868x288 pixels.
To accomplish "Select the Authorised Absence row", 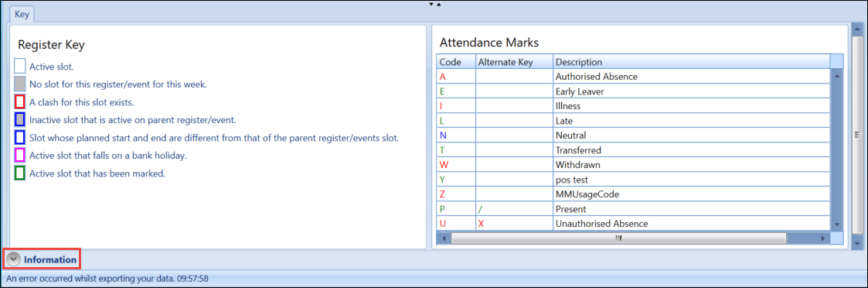I will 633,77.
